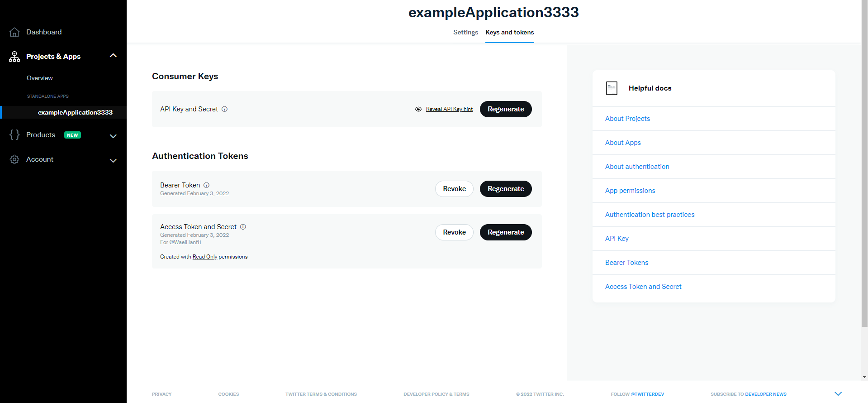Click the Authentication Tokens heading

[200, 156]
